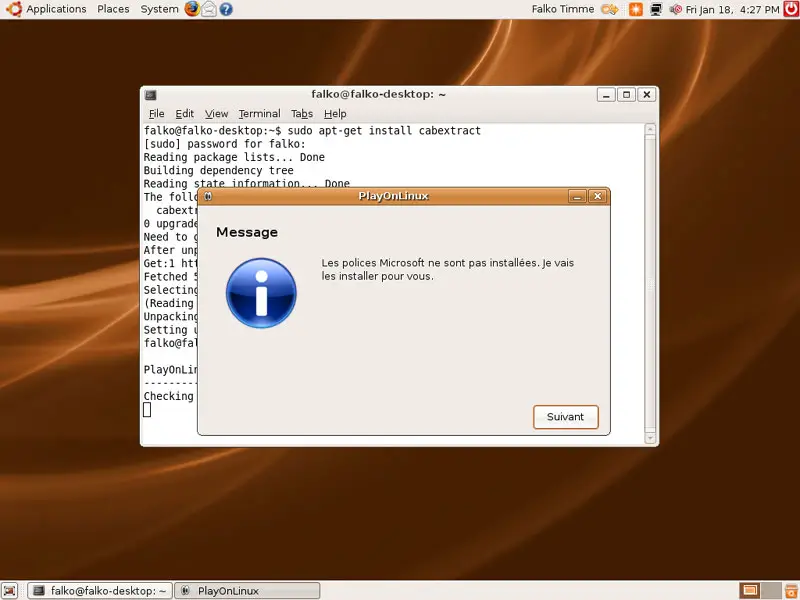Click the network monitor tray icon
This screenshot has height=600, width=800.
pos(656,9)
